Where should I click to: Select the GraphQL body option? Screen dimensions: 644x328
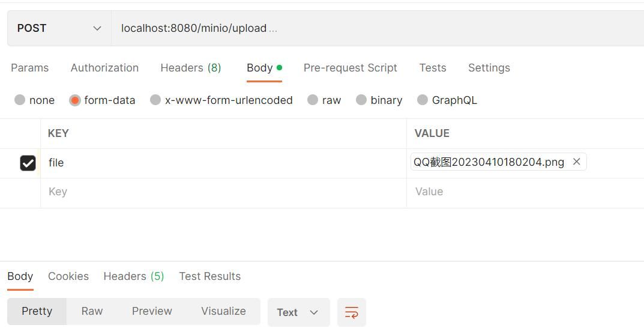coord(423,100)
